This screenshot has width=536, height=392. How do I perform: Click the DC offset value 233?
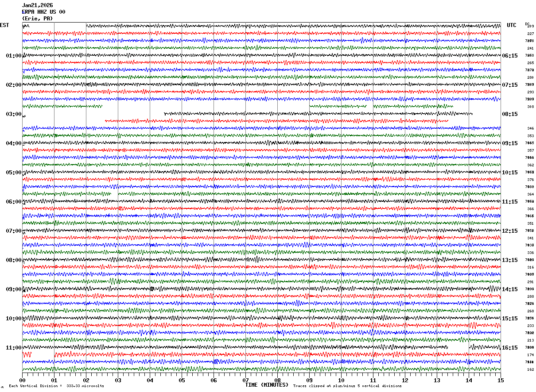[530, 326]
